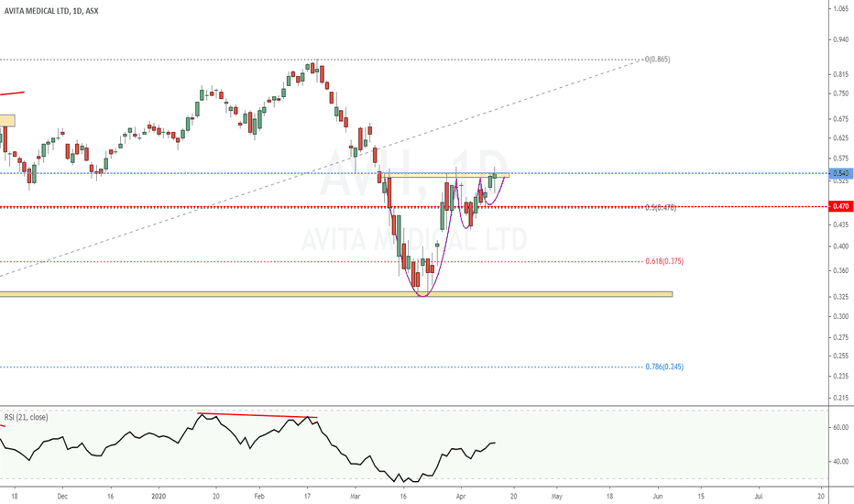Click the 0.235 price axis label
Image resolution: width=854 pixels, height=504 pixels.
(840, 376)
